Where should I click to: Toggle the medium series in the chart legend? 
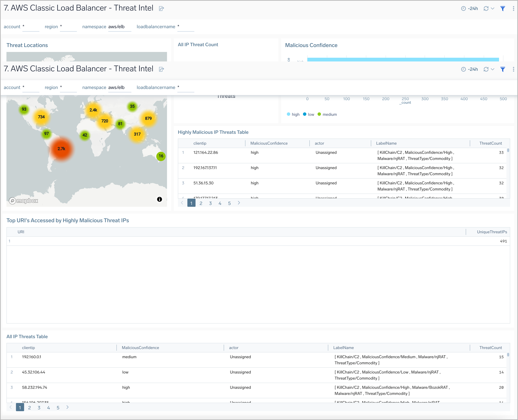[x=327, y=114]
